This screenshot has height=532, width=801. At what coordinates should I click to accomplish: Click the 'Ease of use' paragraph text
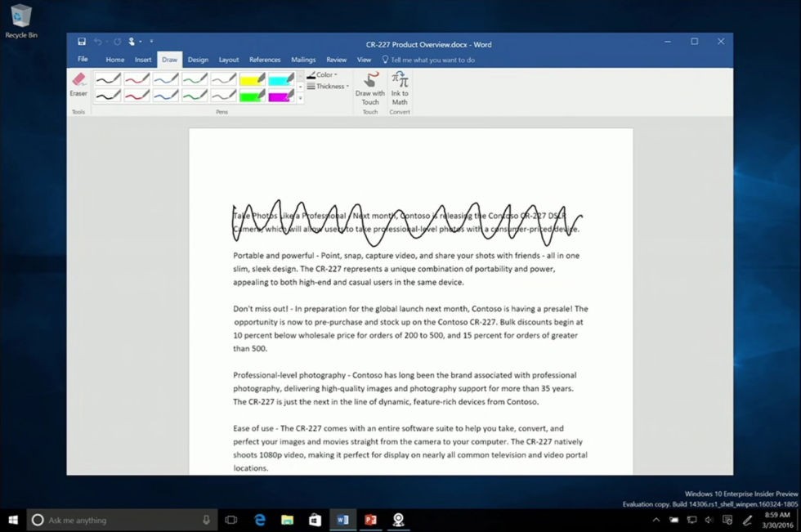coord(410,448)
